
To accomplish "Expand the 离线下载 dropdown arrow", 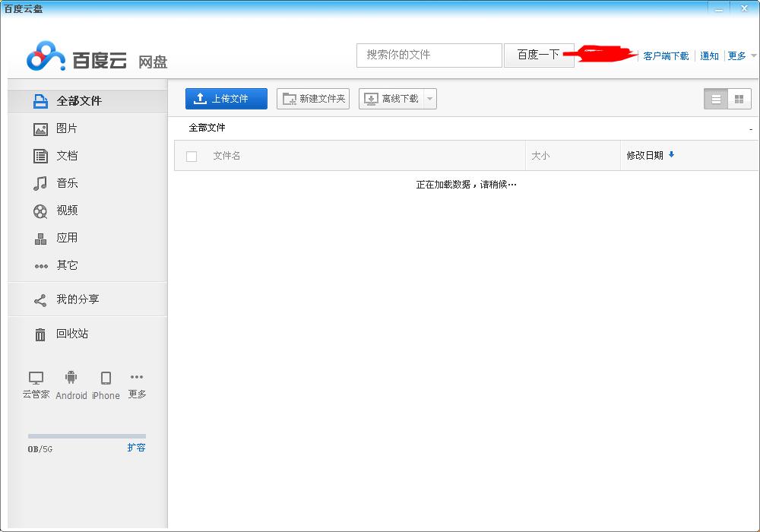I will tap(430, 99).
